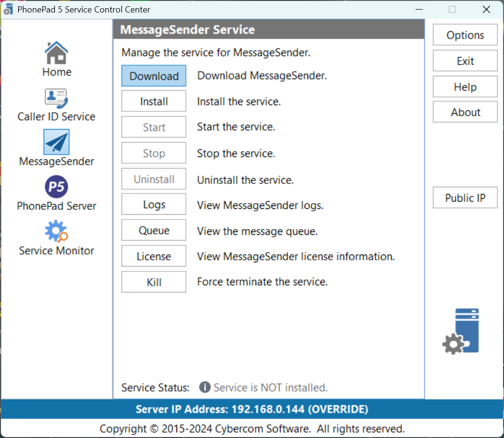Click 'Manage the service for MessageSender.' text
This screenshot has width=504, height=438.
point(216,52)
